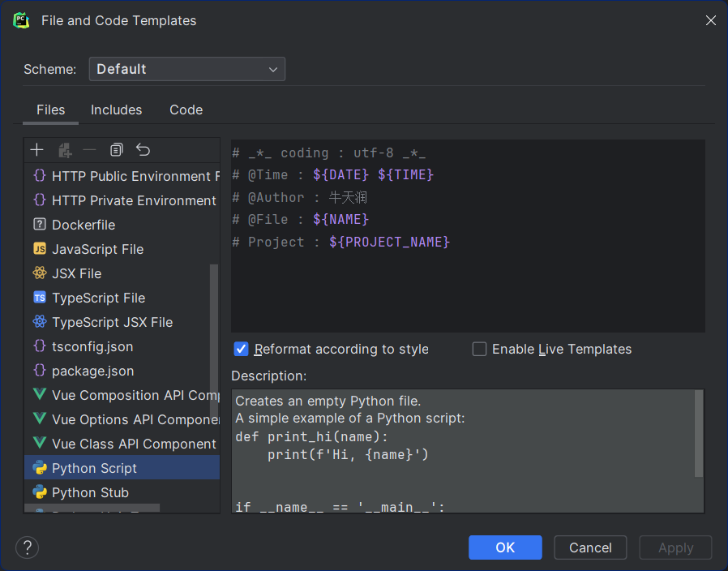
Task: Open the Scheme dropdown
Action: pos(186,69)
